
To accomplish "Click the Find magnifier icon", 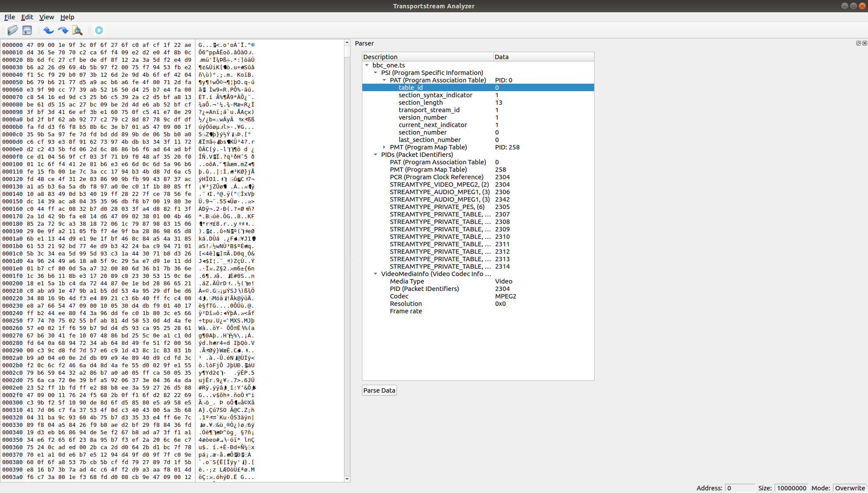I will pyautogui.click(x=78, y=30).
